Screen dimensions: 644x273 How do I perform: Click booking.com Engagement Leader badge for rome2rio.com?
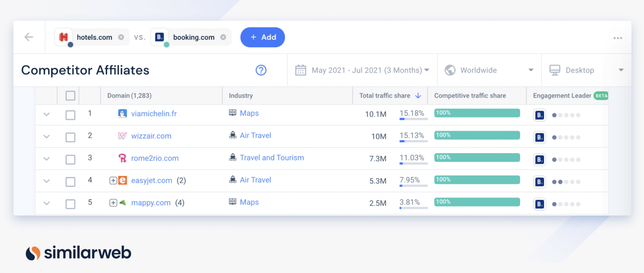click(539, 159)
